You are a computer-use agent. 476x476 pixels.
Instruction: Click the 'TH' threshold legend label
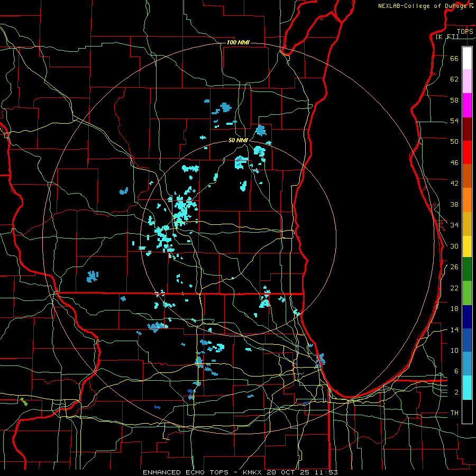coord(454,413)
